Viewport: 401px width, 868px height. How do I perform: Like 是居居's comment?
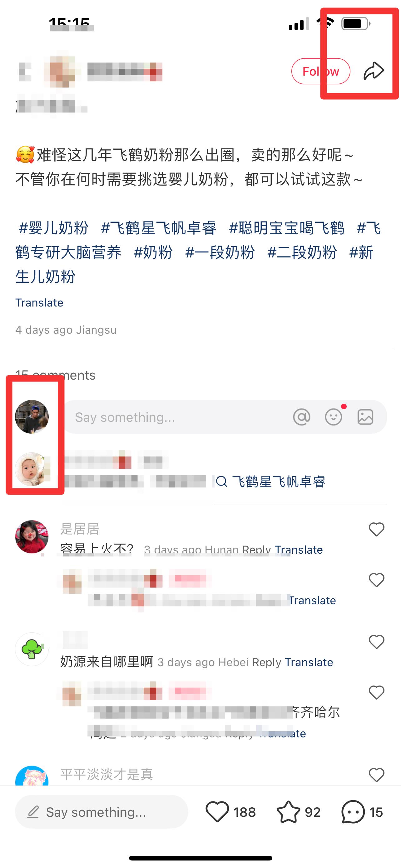click(x=376, y=529)
